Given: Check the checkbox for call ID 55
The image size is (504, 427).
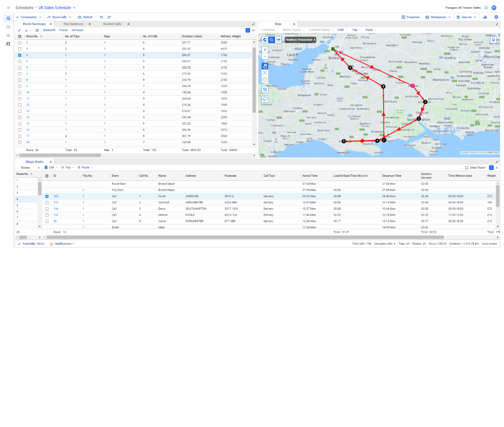Looking at the screenshot, I should [47, 221].
